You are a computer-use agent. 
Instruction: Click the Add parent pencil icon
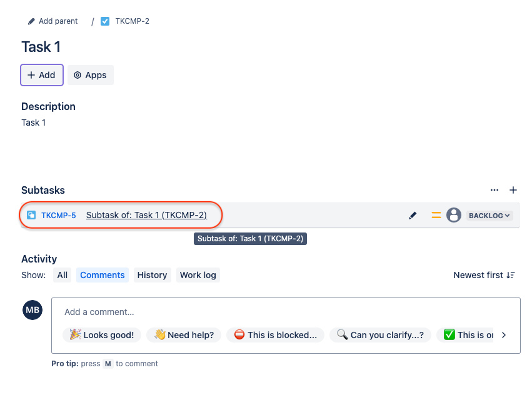(x=30, y=21)
